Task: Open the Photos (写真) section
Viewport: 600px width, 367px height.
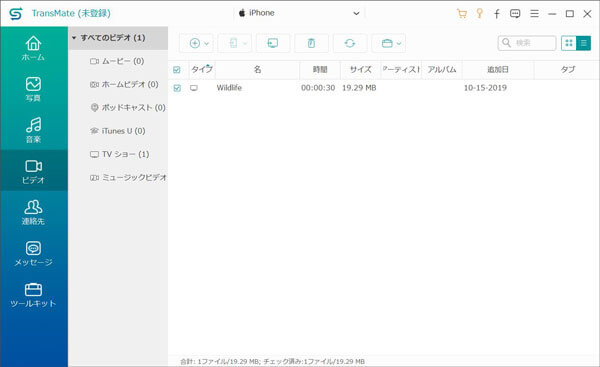Action: click(34, 89)
